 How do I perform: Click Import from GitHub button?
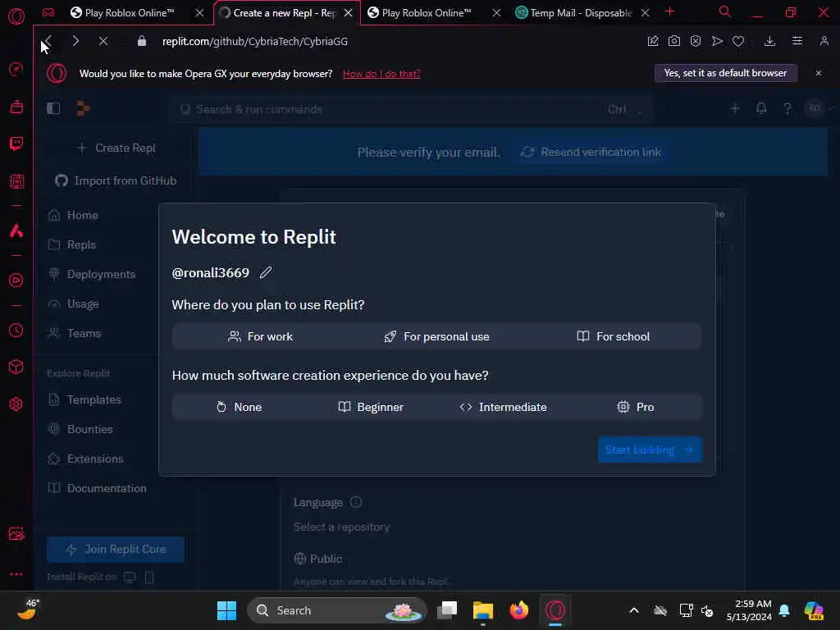click(116, 181)
